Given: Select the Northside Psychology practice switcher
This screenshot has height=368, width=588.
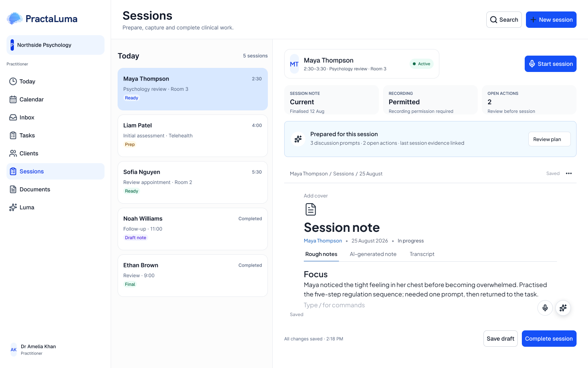Looking at the screenshot, I should 56,45.
